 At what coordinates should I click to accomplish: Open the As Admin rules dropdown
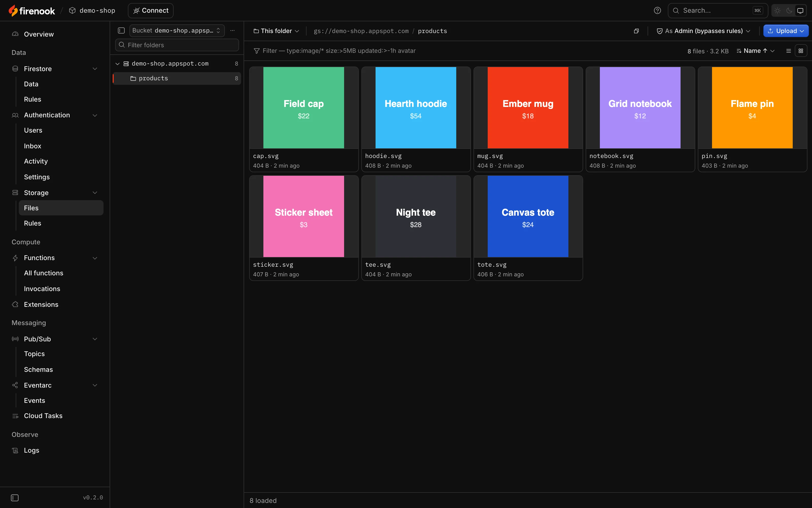coord(703,31)
